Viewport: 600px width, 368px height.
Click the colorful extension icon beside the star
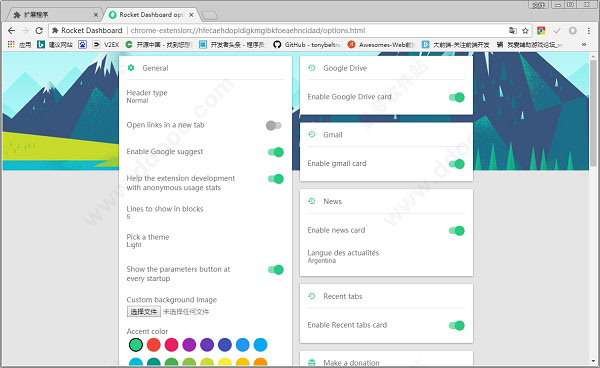click(x=541, y=31)
